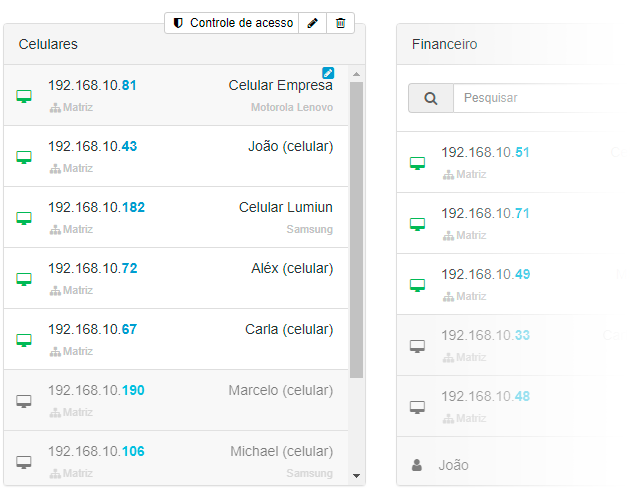Viewport: 635px width, 500px height.
Task: Click the trash delete icon for Celulares
Action: (340, 23)
